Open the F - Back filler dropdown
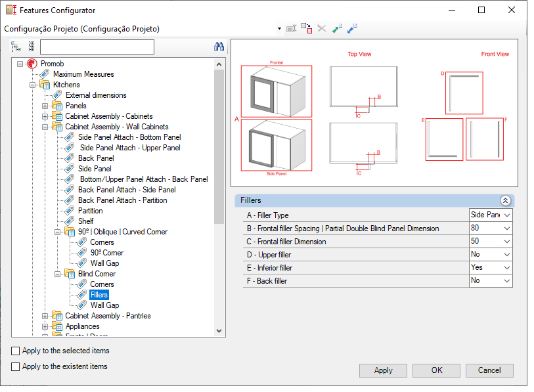Viewport: 534px width, 392px height. pos(507,280)
